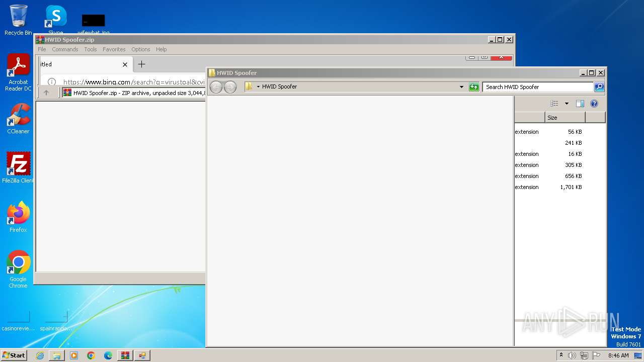Open the Chrome taskbar icon
This screenshot has height=362, width=644.
coord(91,355)
